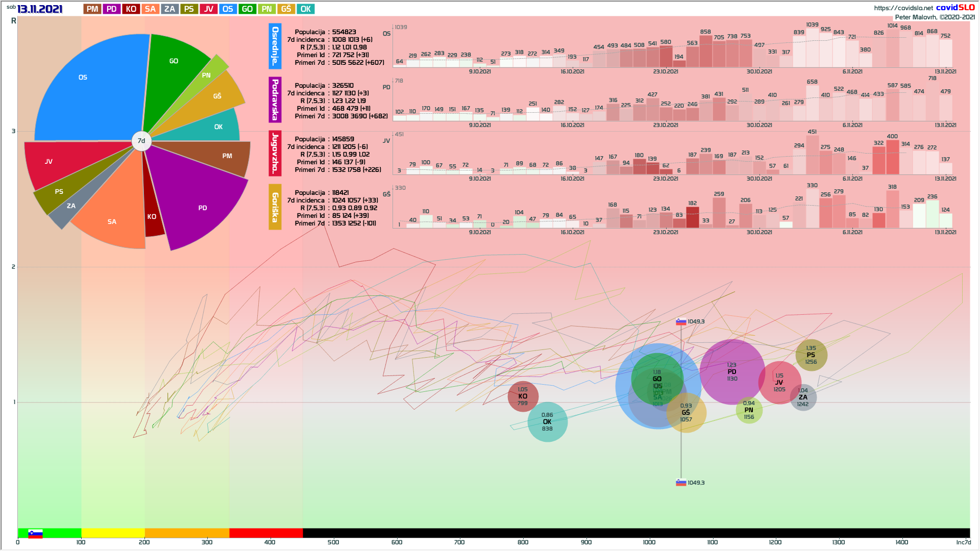Click the purple PD bubble in chart

[732, 372]
